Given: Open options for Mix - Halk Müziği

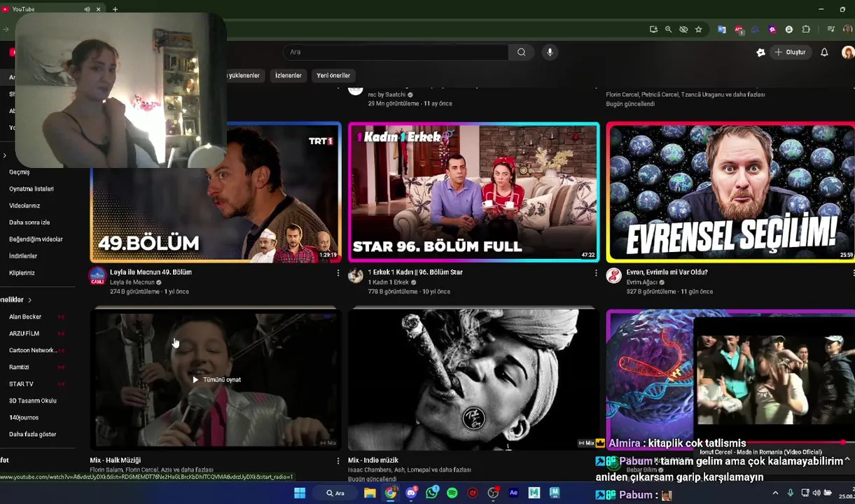Looking at the screenshot, I should (338, 461).
